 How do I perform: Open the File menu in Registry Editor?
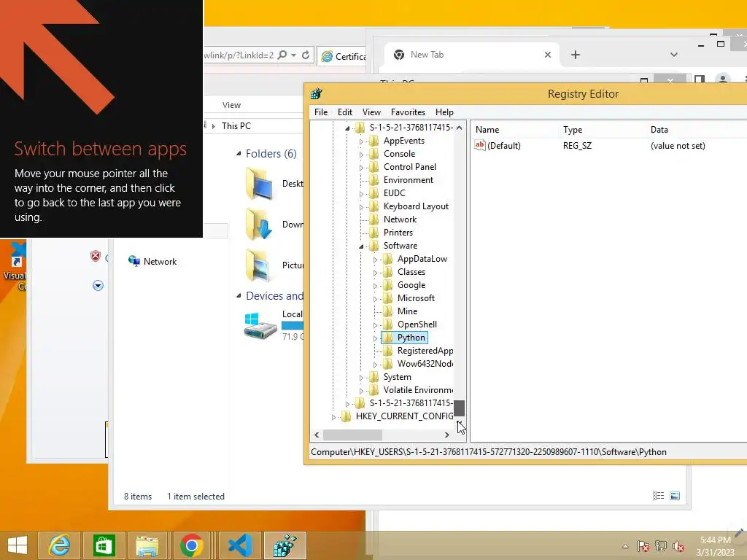point(321,112)
